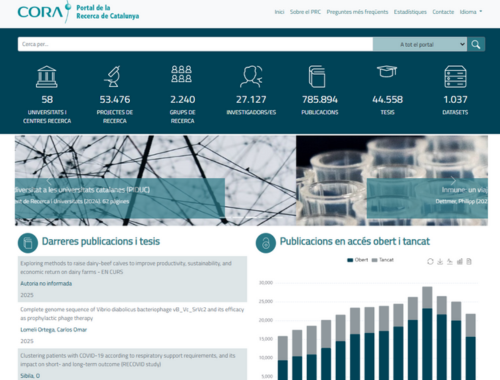Open author Sibila, O
This screenshot has height=380, width=500.
pyautogui.click(x=30, y=376)
